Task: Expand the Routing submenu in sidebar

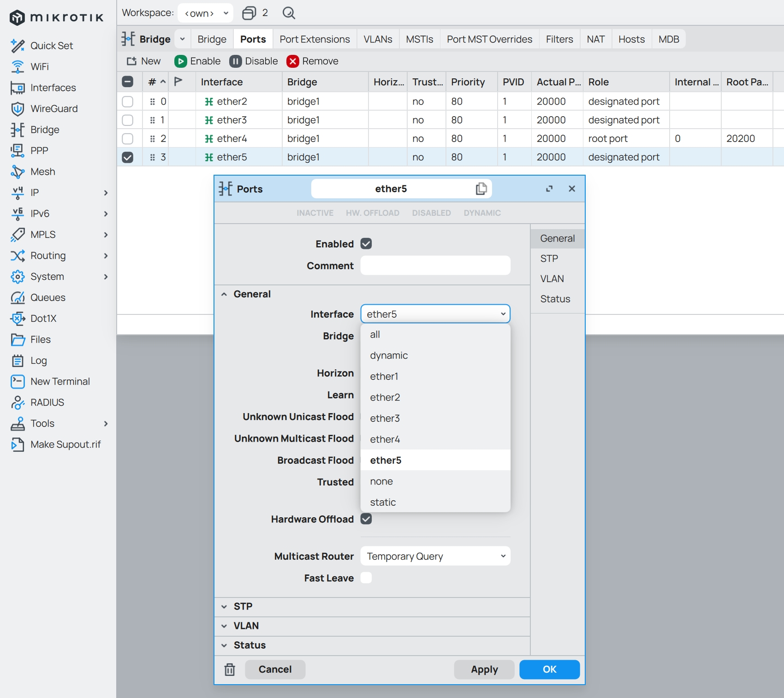Action: pos(106,256)
